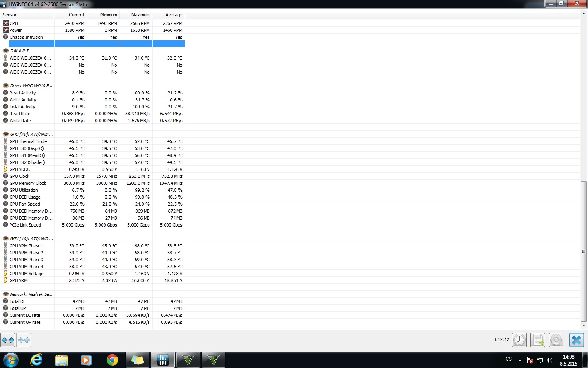
Task: Select GPU VRM Phase4 row
Action: 93,267
